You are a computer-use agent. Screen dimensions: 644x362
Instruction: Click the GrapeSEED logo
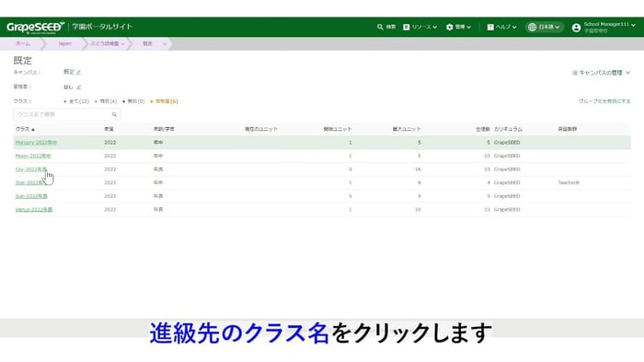(35, 27)
